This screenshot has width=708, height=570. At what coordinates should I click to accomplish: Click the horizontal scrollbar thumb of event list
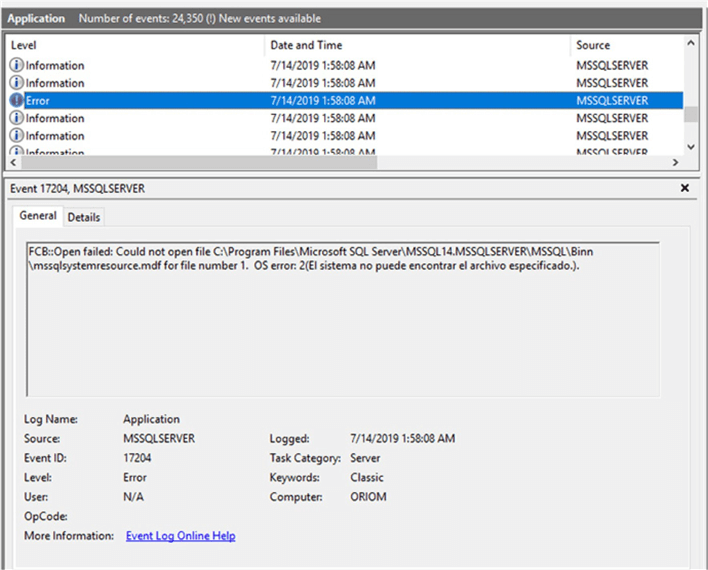tap(199, 162)
